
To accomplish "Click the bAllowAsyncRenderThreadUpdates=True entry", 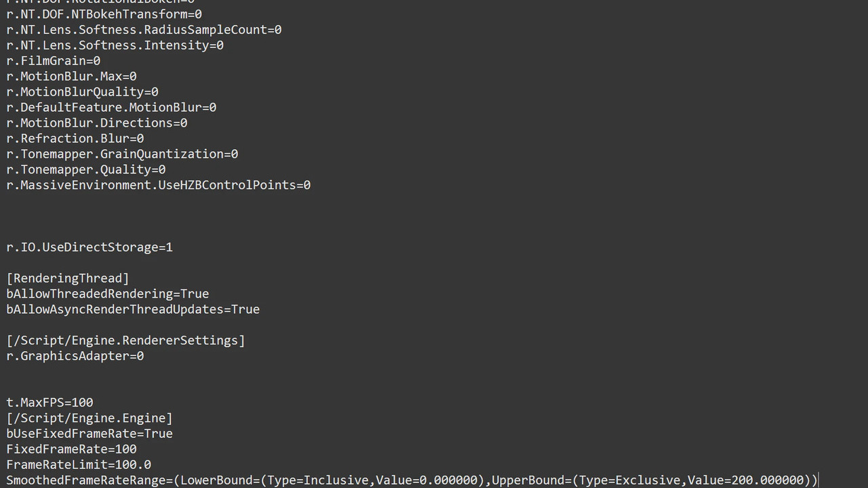I will pos(133,310).
